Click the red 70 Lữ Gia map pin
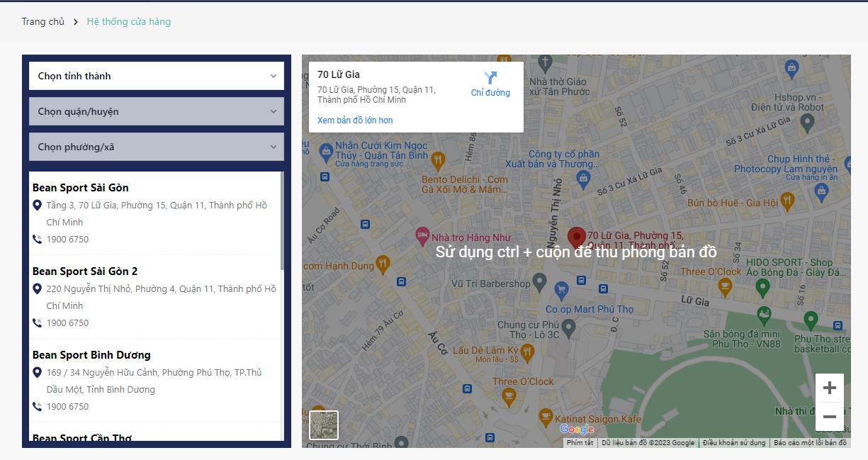The width and height of the screenshot is (868, 460). click(577, 237)
